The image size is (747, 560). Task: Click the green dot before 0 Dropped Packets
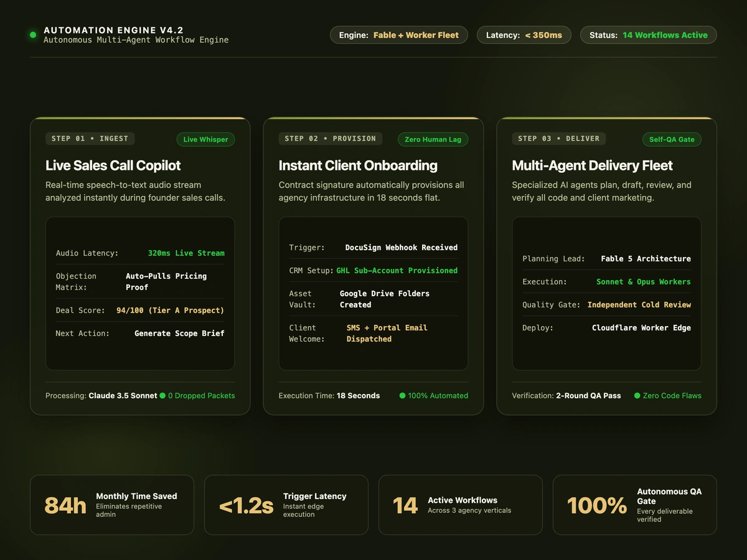point(162,395)
